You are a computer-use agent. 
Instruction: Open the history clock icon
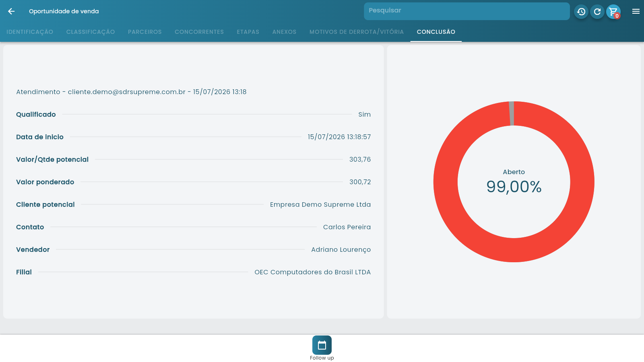tap(581, 12)
